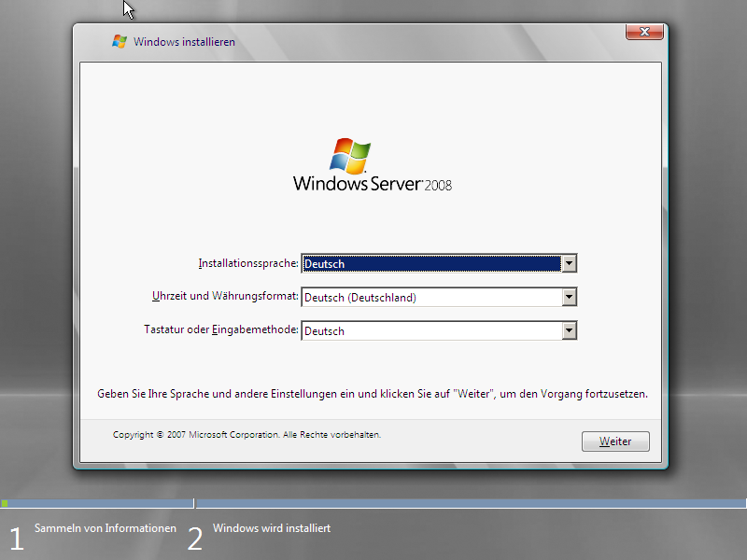Click step 1 Sammeln von Informationen label
The width and height of the screenshot is (747, 560).
click(106, 528)
